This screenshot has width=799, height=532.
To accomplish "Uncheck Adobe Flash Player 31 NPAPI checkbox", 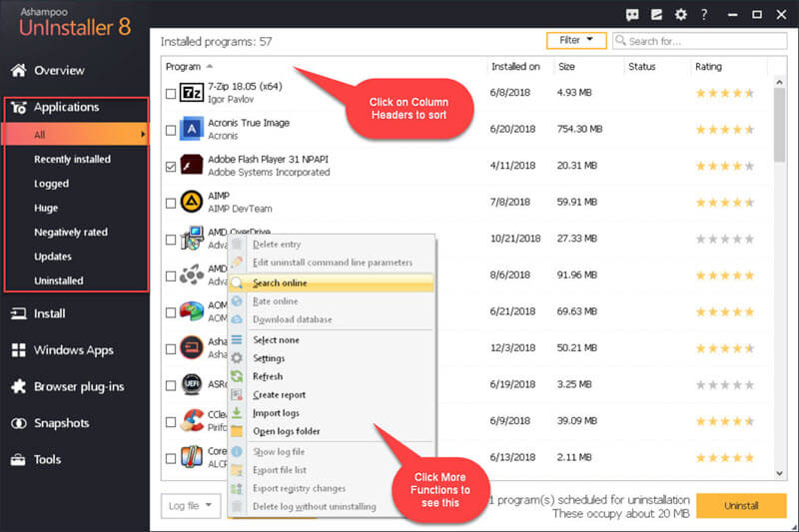I will click(x=171, y=167).
